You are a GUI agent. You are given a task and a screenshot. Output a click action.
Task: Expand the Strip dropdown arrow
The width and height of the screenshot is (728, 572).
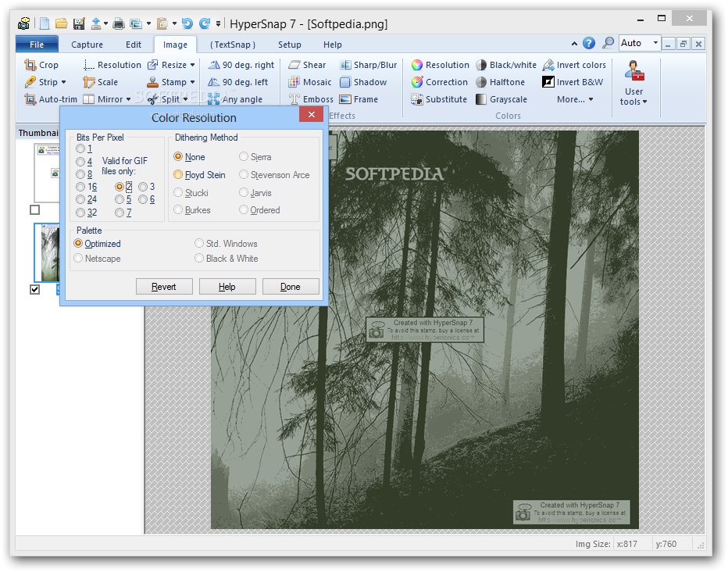[x=63, y=82]
